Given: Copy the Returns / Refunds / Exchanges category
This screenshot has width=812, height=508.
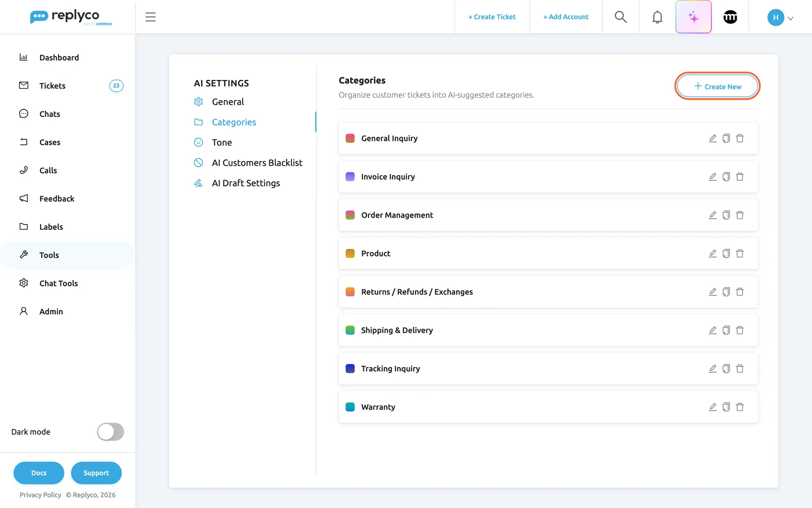Looking at the screenshot, I should click(726, 292).
